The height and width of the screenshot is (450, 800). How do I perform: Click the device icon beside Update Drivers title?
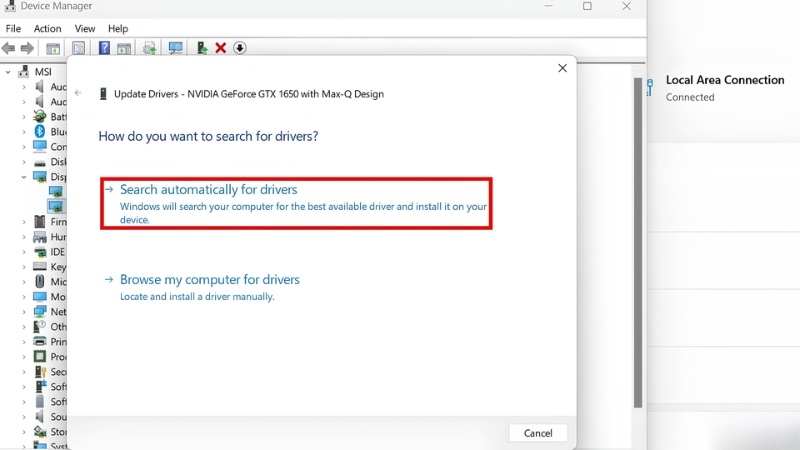(103, 94)
